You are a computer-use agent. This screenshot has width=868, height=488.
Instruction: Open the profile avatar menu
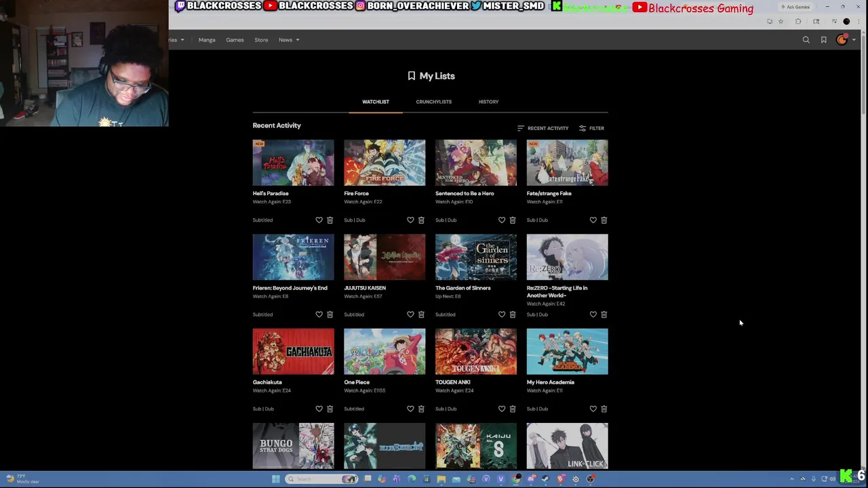click(842, 40)
